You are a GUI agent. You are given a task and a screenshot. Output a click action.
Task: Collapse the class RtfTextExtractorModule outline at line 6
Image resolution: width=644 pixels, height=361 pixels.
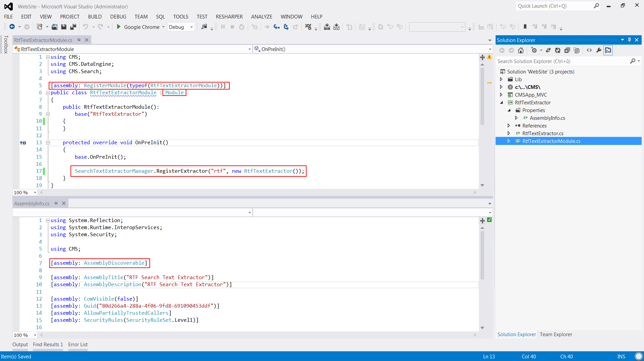tap(48, 93)
